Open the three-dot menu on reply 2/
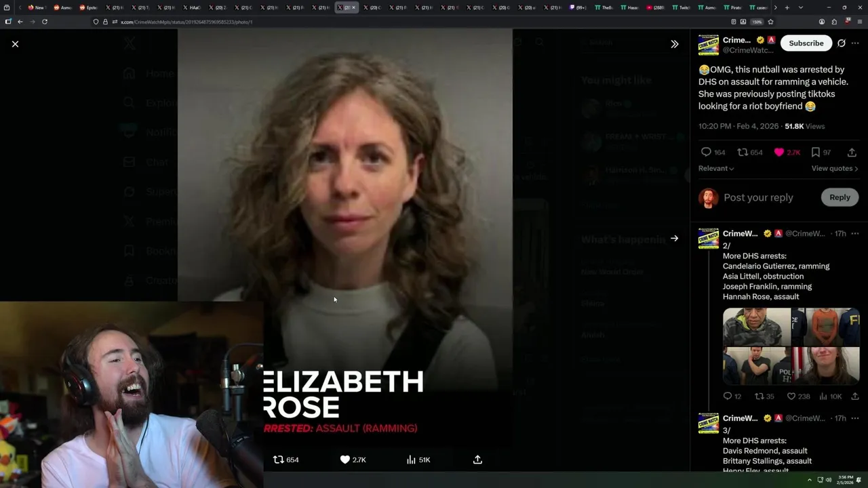Screen dimensions: 868x488 855,234
